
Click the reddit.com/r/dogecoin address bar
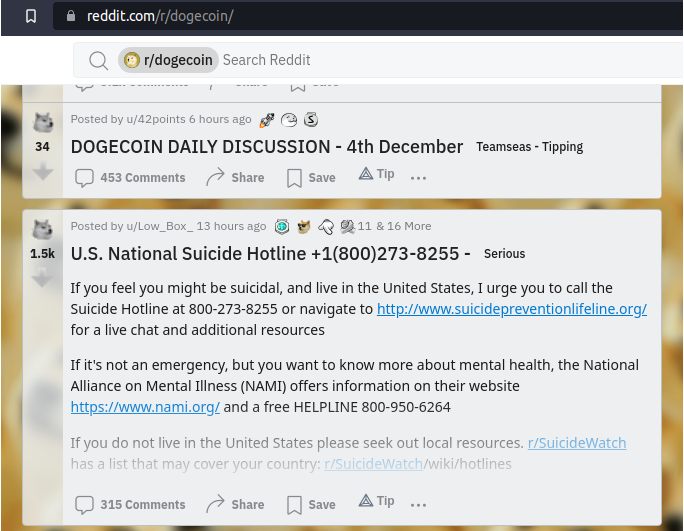367,16
